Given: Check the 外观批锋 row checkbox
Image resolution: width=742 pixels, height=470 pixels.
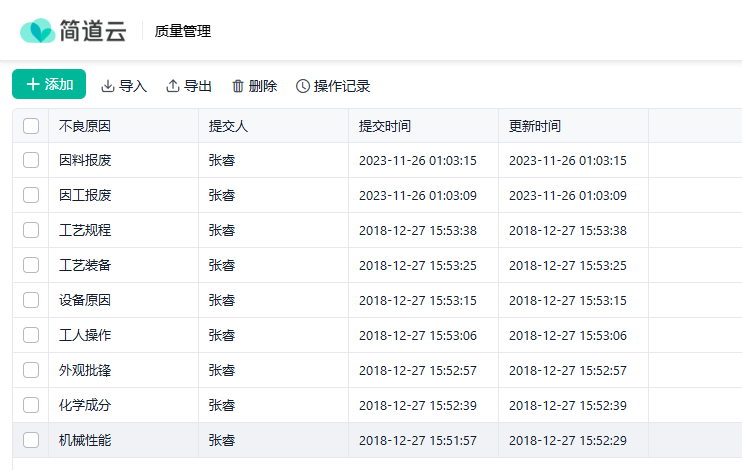Looking at the screenshot, I should tap(31, 370).
